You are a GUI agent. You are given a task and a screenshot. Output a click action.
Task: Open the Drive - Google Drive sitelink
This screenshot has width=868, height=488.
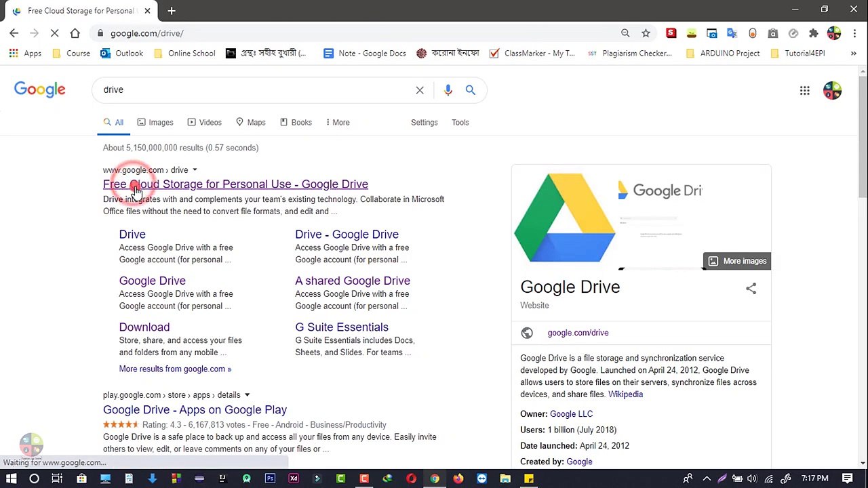pos(347,235)
